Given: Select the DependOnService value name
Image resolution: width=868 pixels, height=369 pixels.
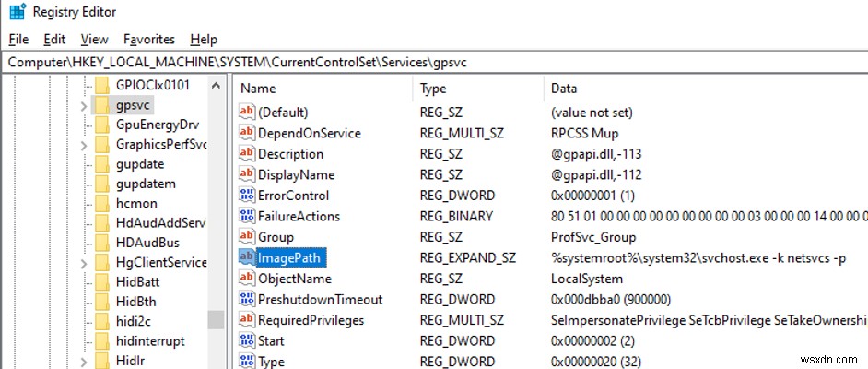Looking at the screenshot, I should click(x=310, y=133).
